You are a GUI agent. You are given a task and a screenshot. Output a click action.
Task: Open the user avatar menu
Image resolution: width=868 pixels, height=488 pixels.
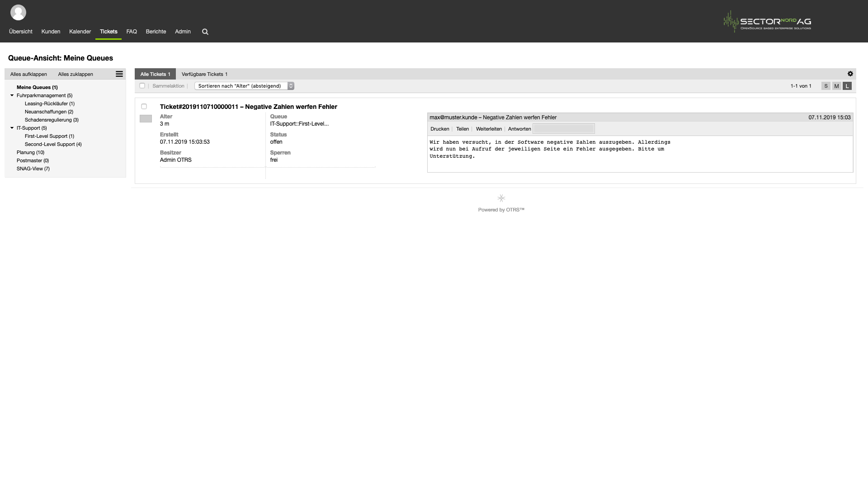tap(18, 12)
